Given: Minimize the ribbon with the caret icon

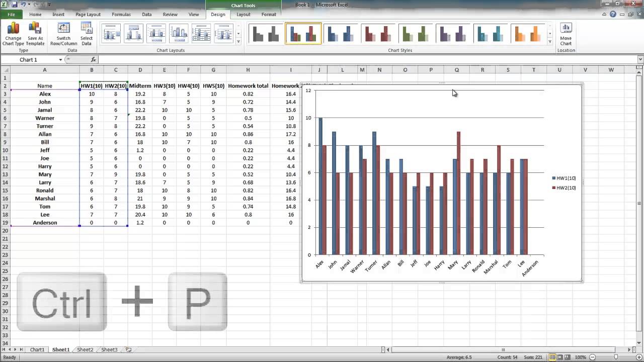Looking at the screenshot, I should point(604,15).
